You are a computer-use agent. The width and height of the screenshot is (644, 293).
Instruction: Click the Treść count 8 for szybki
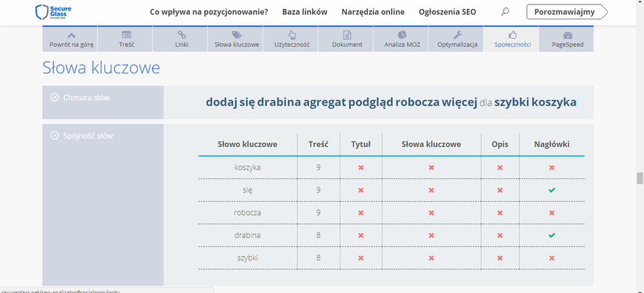[x=318, y=258]
